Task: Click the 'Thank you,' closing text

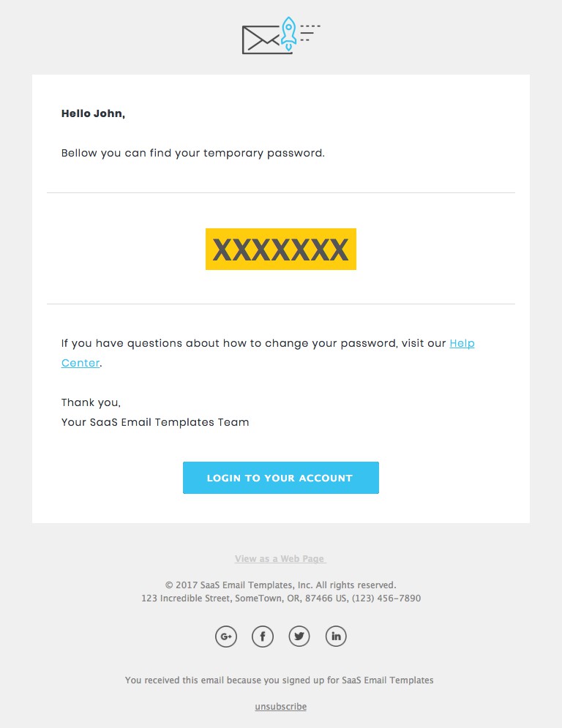Action: point(91,402)
